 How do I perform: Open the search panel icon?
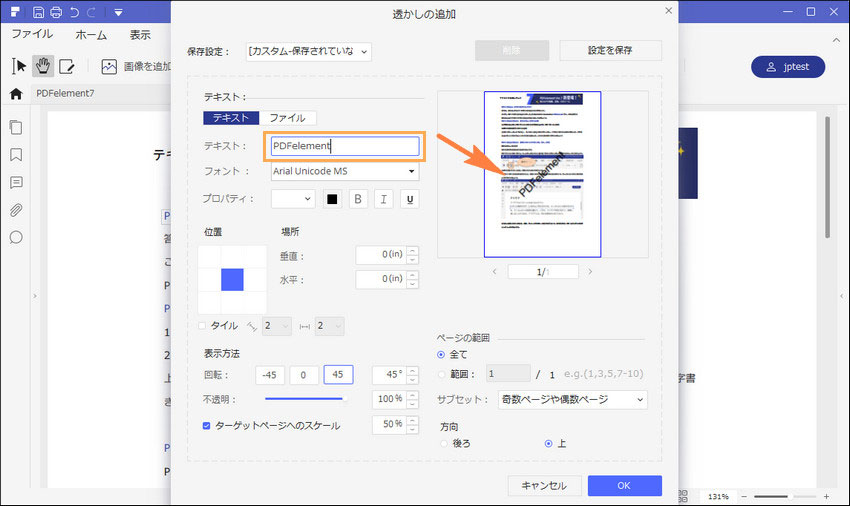[x=16, y=237]
